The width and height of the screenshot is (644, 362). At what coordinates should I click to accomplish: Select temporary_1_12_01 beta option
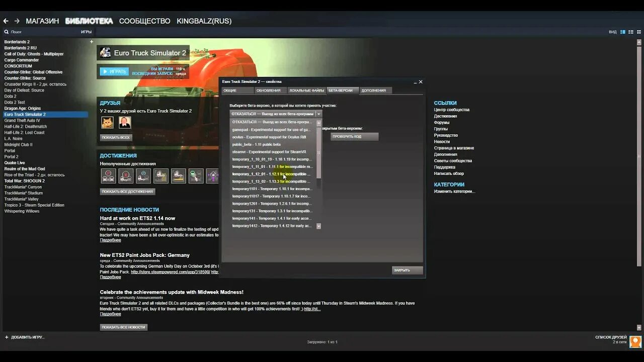273,174
